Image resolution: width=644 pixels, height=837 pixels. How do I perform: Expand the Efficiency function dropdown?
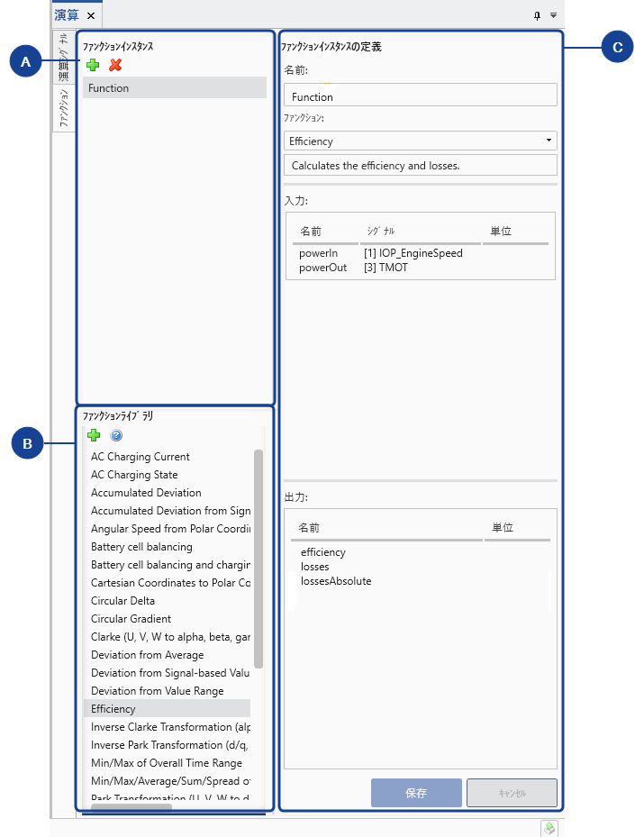[x=549, y=141]
